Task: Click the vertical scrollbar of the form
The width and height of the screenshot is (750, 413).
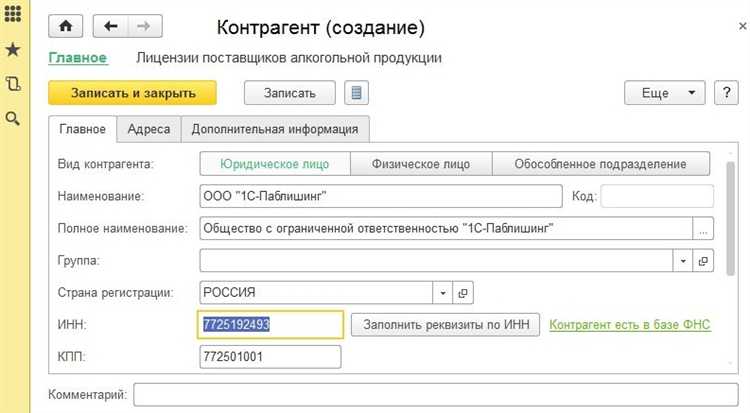Action: coord(730,219)
